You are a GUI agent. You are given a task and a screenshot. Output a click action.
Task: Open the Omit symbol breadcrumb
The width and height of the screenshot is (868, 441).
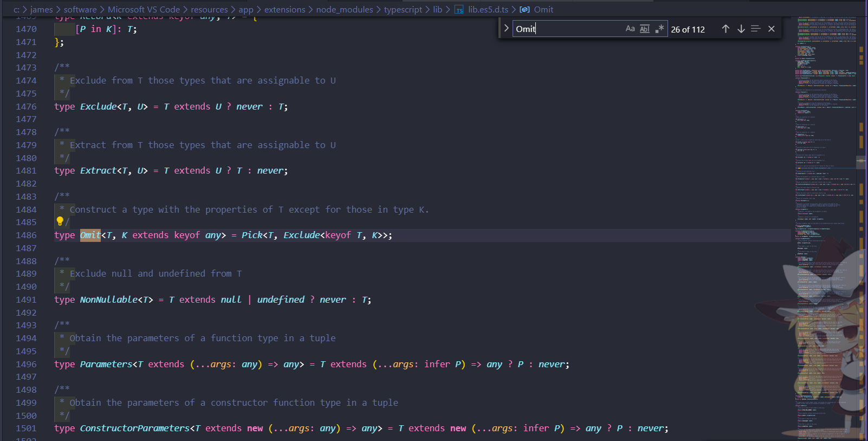point(543,9)
